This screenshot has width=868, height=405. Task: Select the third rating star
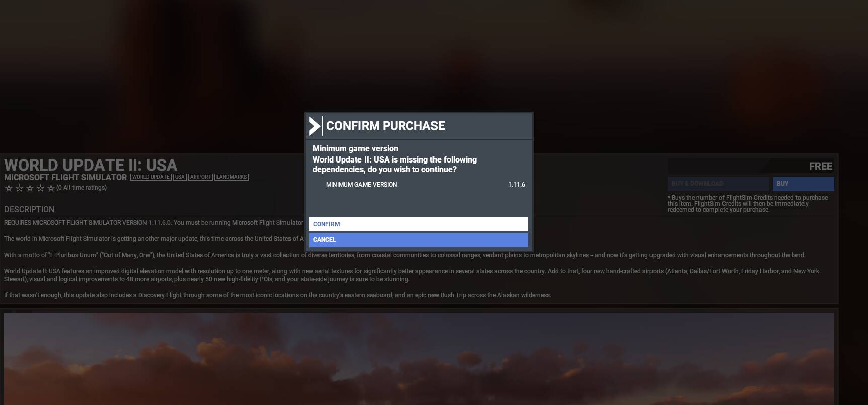tap(30, 188)
